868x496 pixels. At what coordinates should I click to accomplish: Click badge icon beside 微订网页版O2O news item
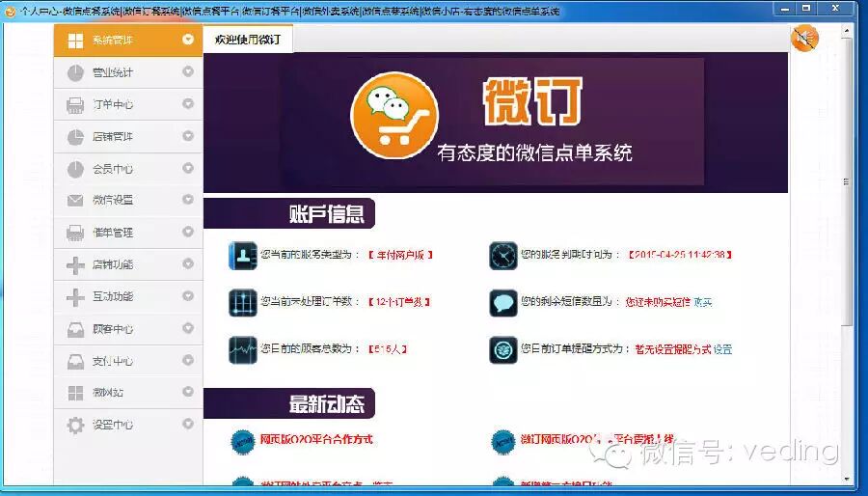tap(503, 442)
